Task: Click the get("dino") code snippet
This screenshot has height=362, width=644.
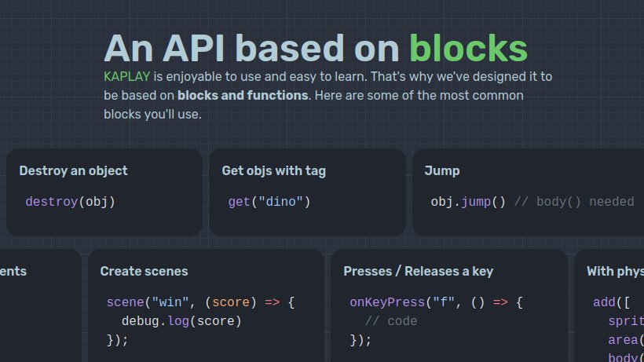Action: coord(269,202)
